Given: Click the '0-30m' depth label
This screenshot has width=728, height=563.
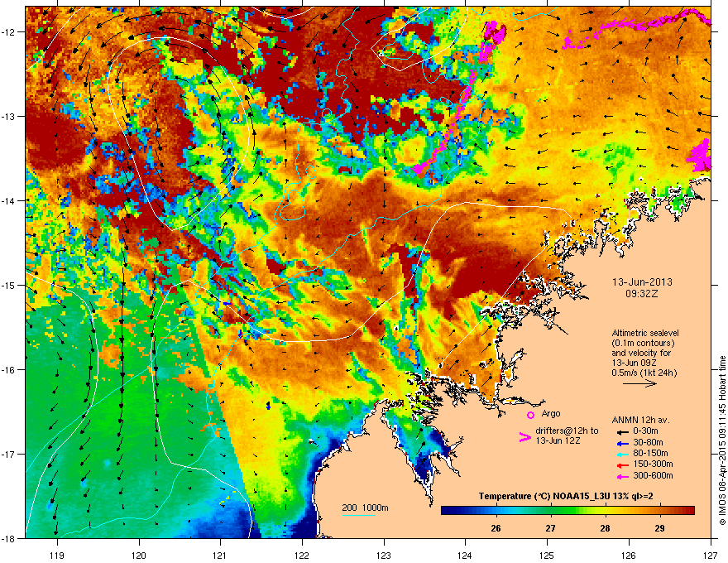Looking at the screenshot, I should tap(646, 431).
